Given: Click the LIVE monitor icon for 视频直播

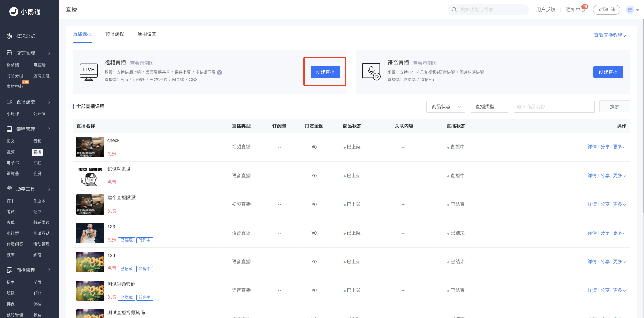Looking at the screenshot, I should 89,72.
